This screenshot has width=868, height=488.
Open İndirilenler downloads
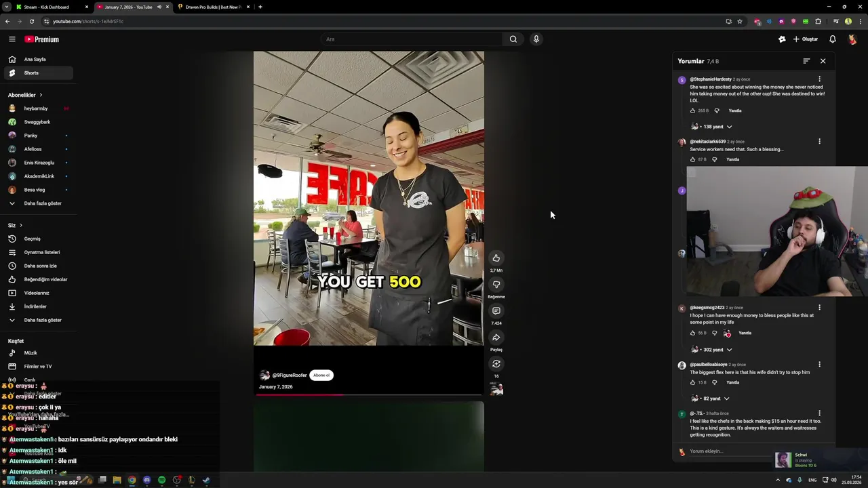39,306
